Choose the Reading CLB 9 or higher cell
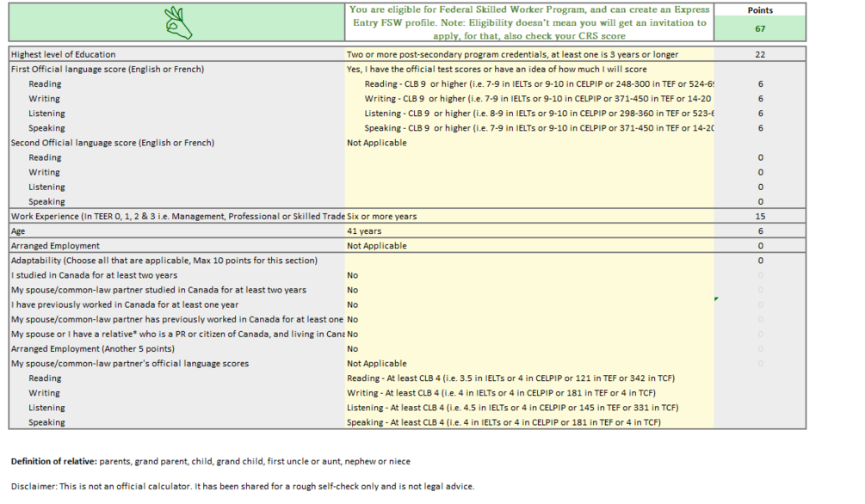 pos(529,83)
